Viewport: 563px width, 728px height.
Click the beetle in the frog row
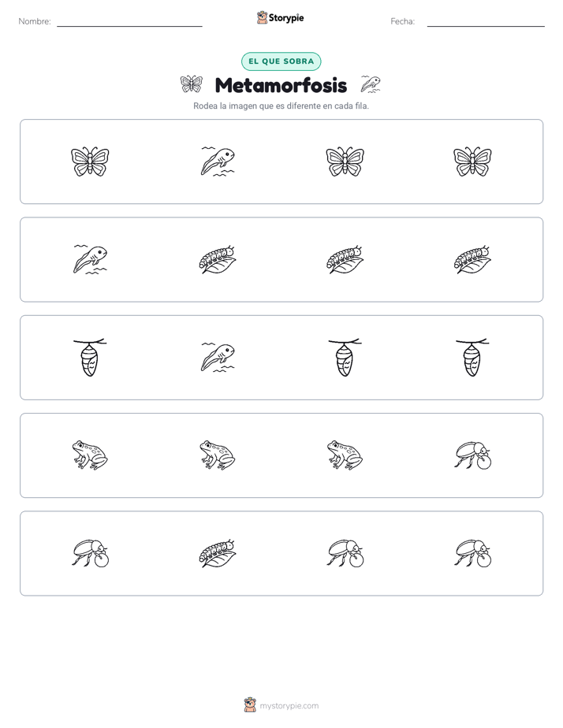click(472, 455)
